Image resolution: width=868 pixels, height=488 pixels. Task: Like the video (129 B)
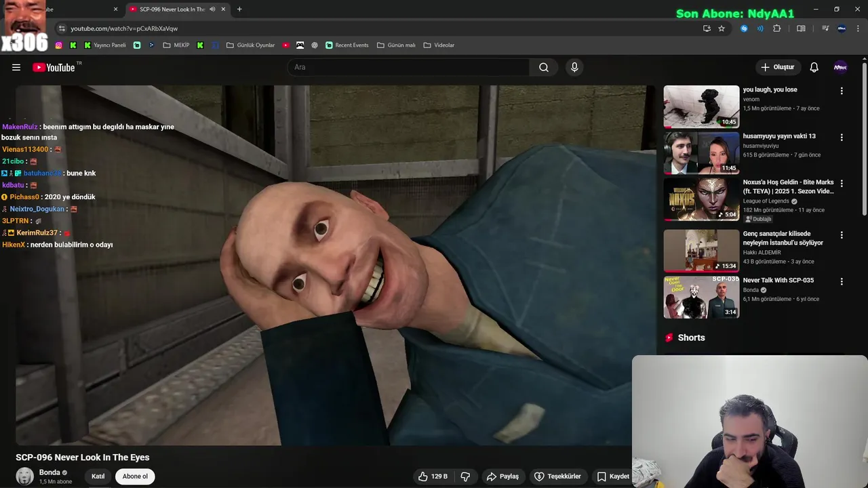coord(433,476)
